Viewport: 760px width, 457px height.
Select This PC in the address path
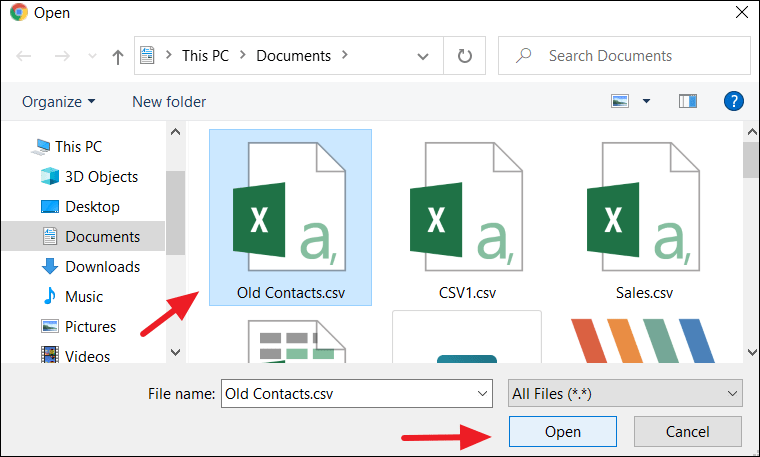206,56
